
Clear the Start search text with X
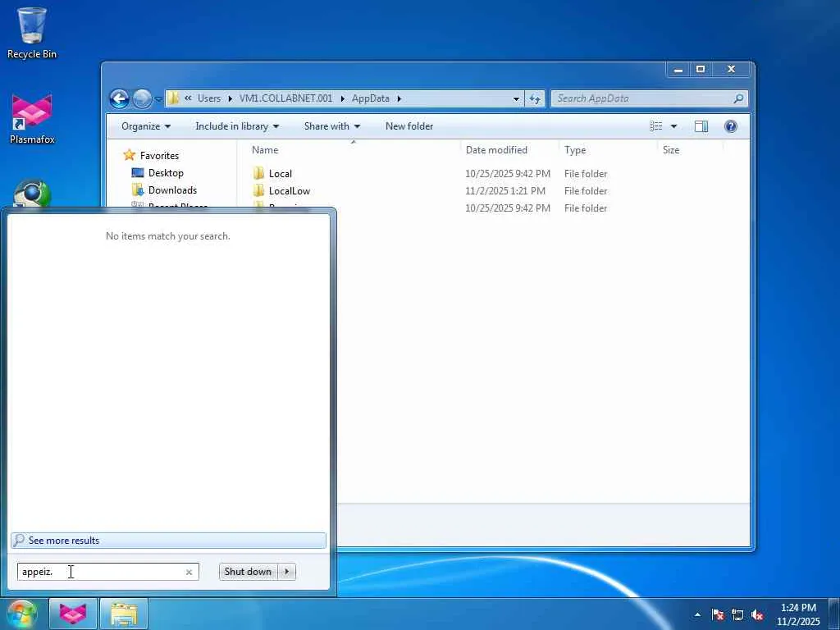coord(189,572)
